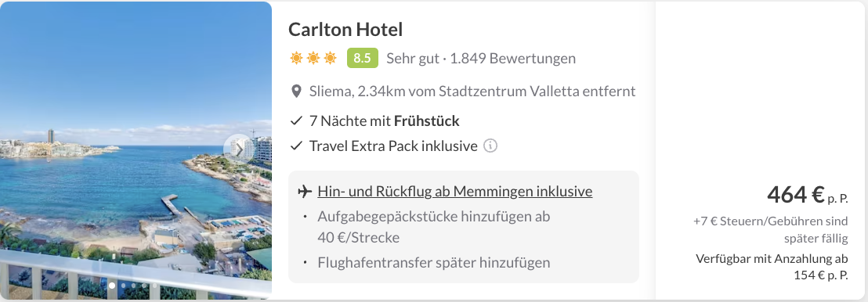Click checkmark beside Travel Extra Pack inklusive
The width and height of the screenshot is (868, 302).
pyautogui.click(x=297, y=146)
